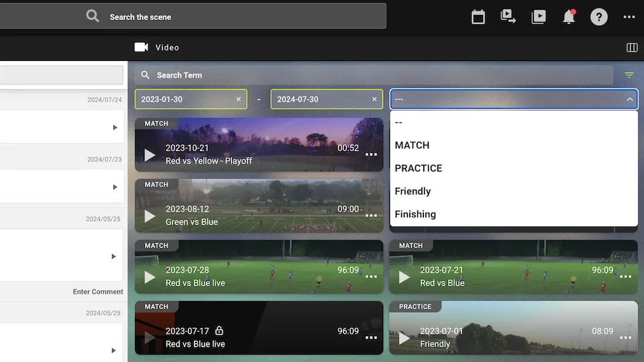This screenshot has width=644, height=362.
Task: Play the Red vs Yellow - Playoff video
Action: pos(150,155)
